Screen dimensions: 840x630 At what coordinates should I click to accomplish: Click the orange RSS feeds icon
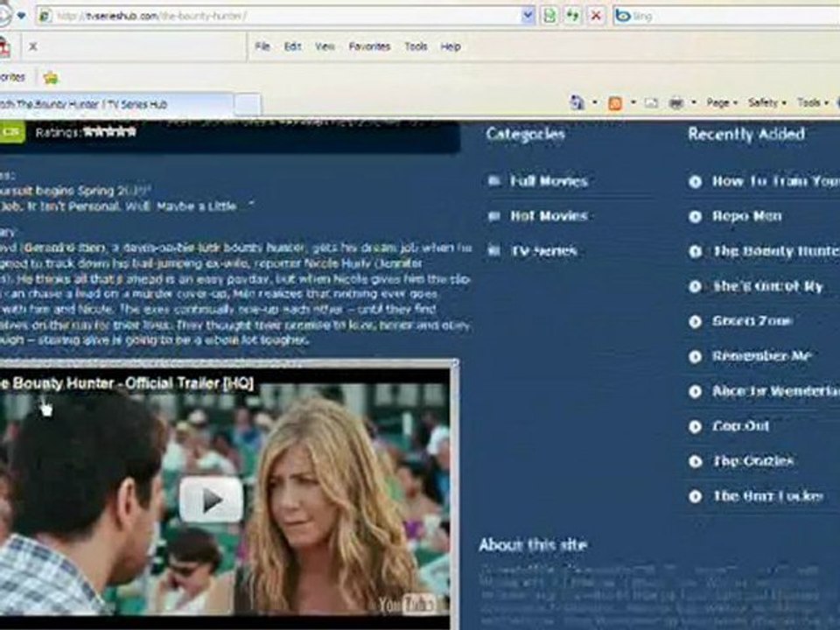tap(615, 102)
